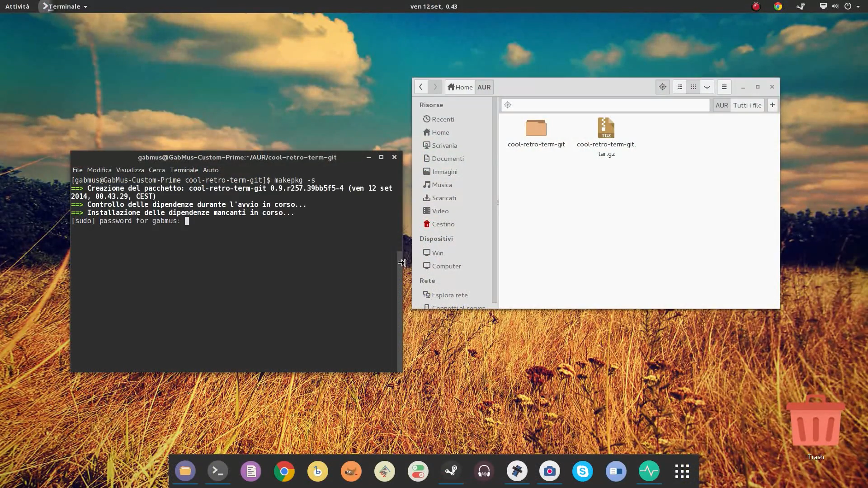The height and width of the screenshot is (488, 868).
Task: Click the Home path button
Action: tap(460, 87)
